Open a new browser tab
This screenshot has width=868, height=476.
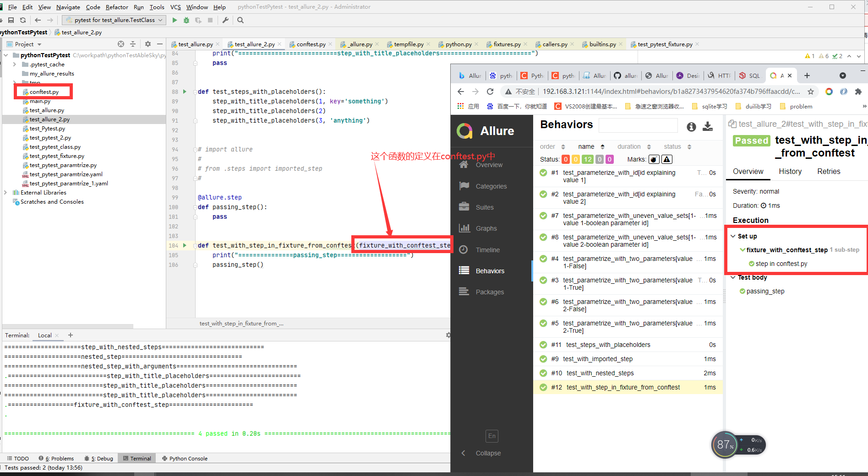(x=807, y=76)
